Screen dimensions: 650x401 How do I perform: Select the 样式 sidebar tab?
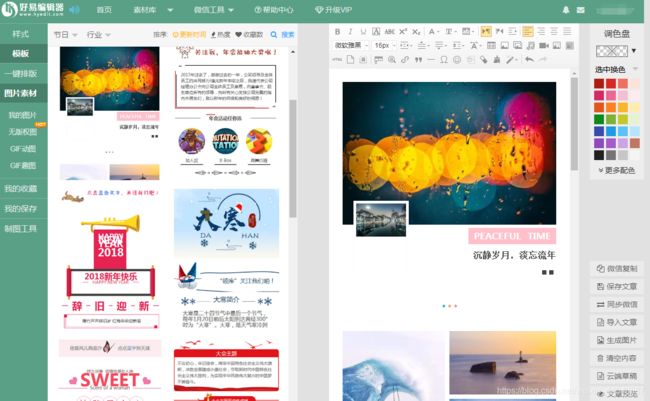coord(21,34)
